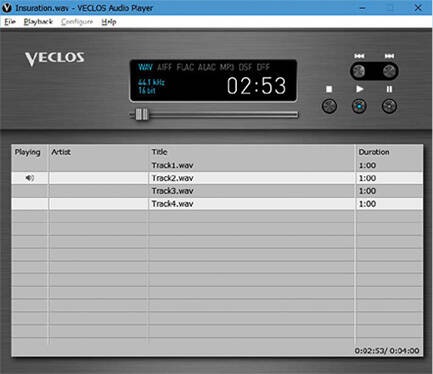Image resolution: width=433 pixels, height=374 pixels.
Task: Open the File menu
Action: click(10, 22)
